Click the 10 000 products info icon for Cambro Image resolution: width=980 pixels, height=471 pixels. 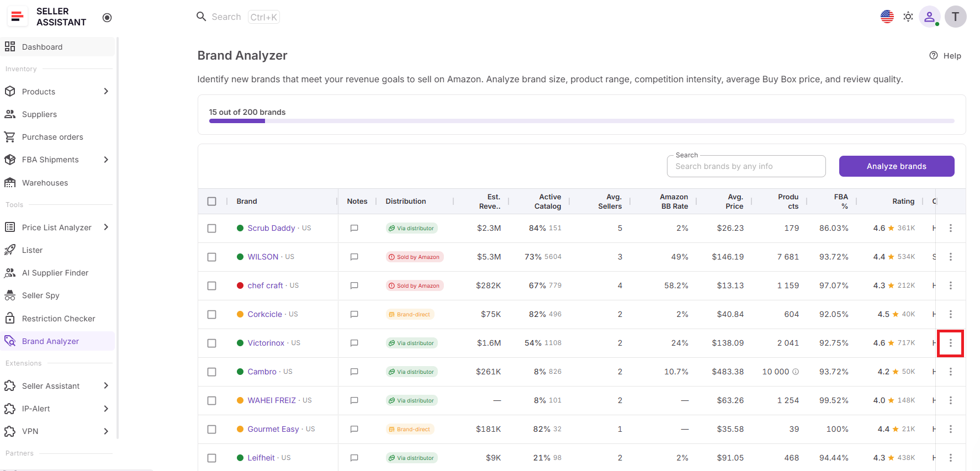click(796, 372)
